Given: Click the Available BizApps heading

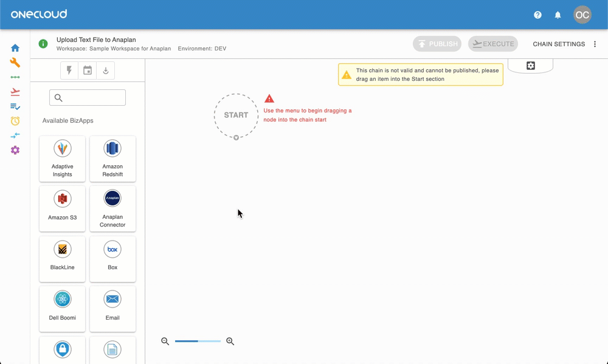Looking at the screenshot, I should click(68, 120).
